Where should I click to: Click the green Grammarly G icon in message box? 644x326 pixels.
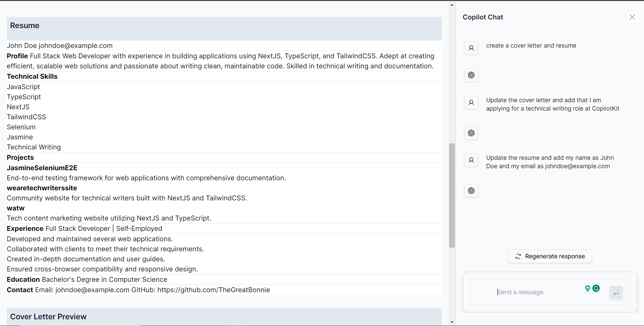click(x=596, y=288)
